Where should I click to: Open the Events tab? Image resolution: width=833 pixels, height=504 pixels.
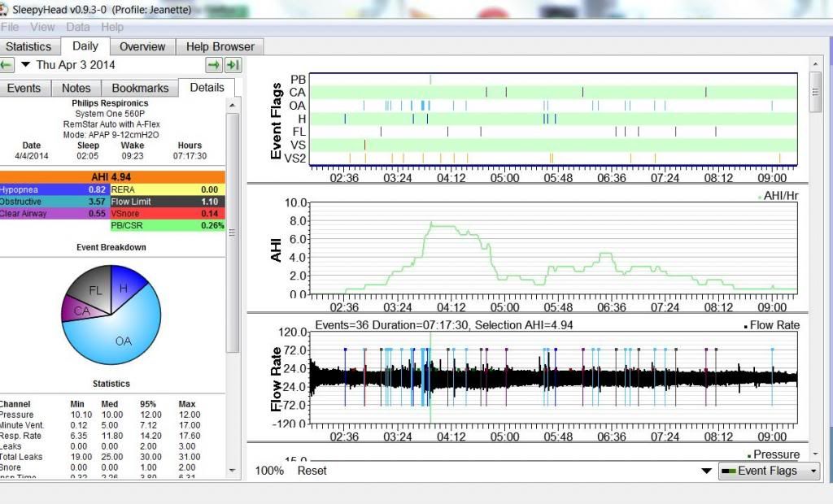click(24, 88)
